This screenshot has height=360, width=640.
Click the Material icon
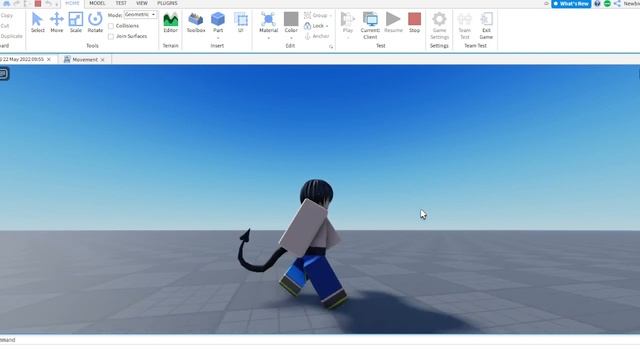click(x=268, y=20)
